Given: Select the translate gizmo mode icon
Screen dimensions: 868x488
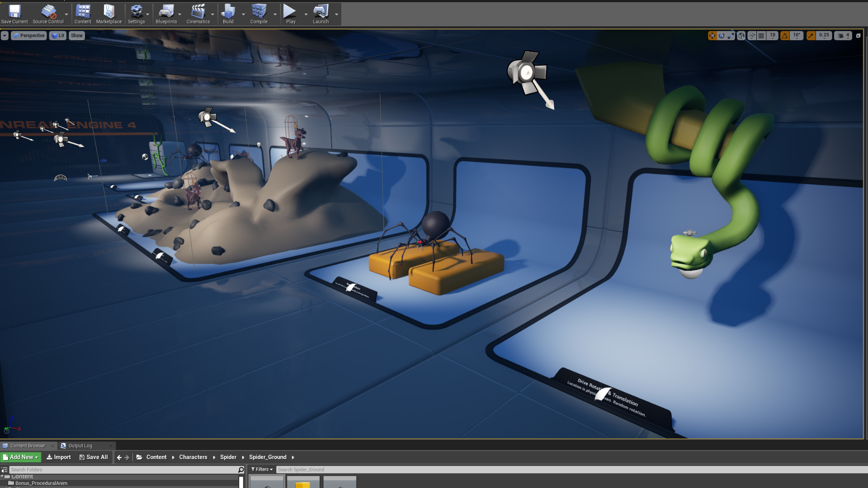Looking at the screenshot, I should coord(712,36).
